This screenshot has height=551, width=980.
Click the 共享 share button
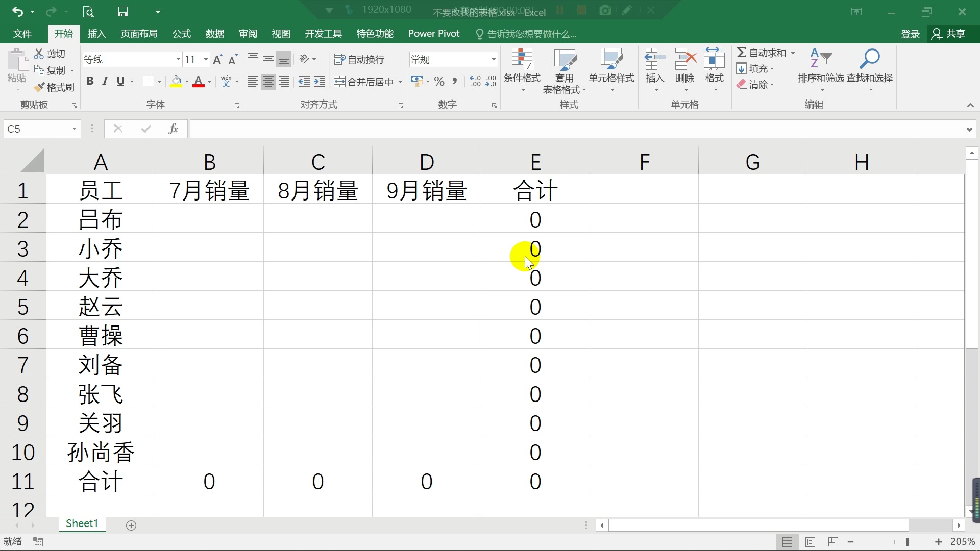pos(949,34)
